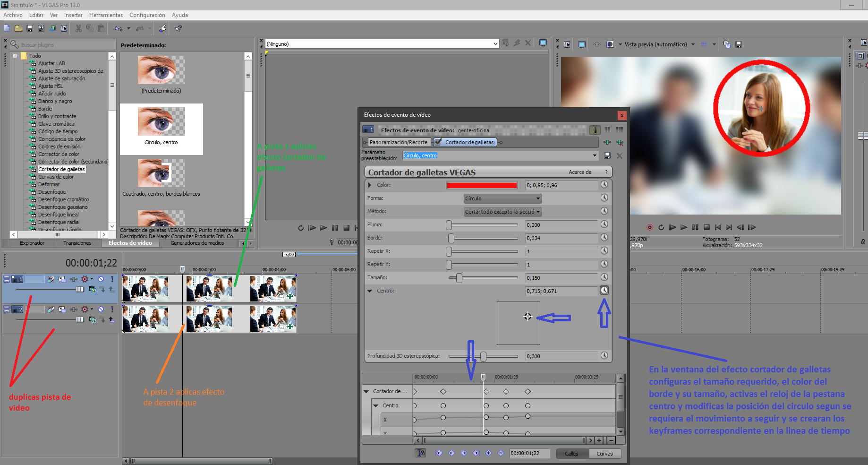
Task: Open track 1 automation settings gear
Action: [x=85, y=279]
